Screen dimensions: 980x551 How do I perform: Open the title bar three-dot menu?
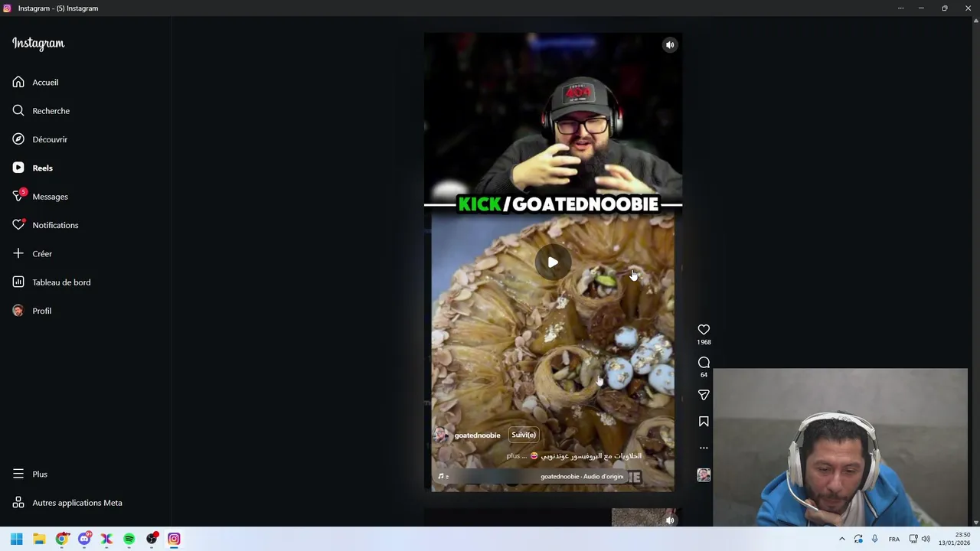click(x=900, y=8)
